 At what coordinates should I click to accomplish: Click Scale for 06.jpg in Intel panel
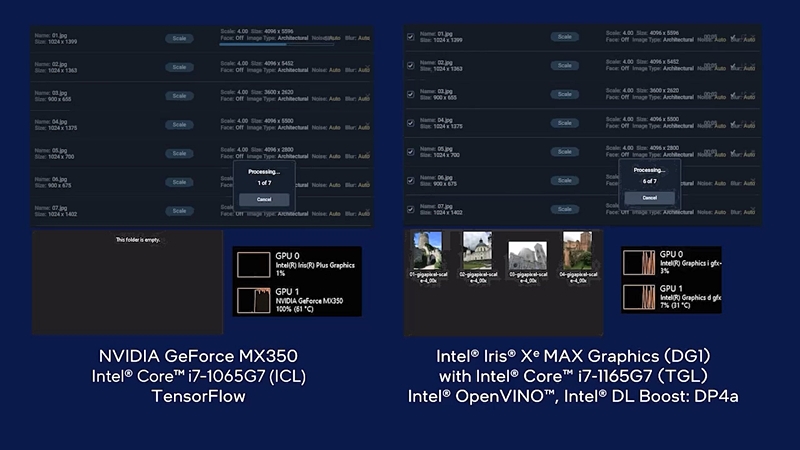tap(564, 180)
